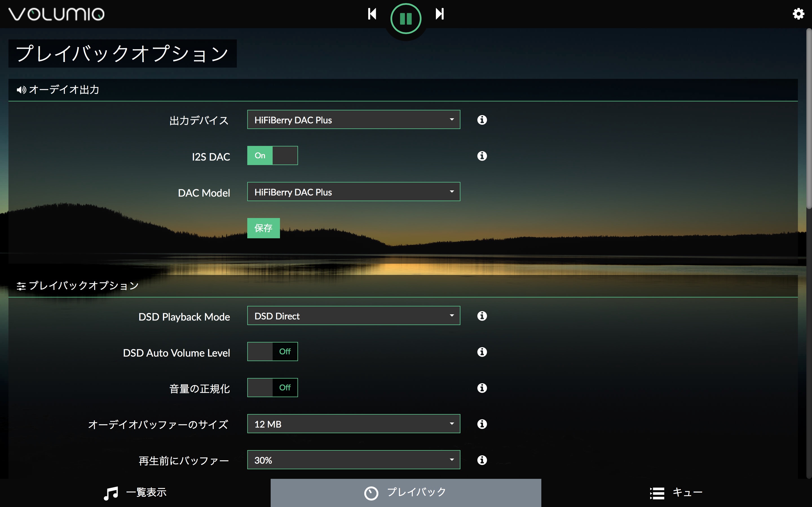Open the DSD Playback Mode dropdown
812x507 pixels.
click(x=353, y=315)
